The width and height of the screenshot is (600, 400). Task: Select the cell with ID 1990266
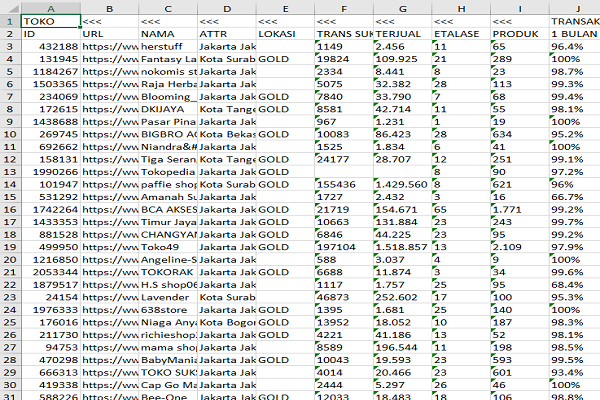pos(51,172)
